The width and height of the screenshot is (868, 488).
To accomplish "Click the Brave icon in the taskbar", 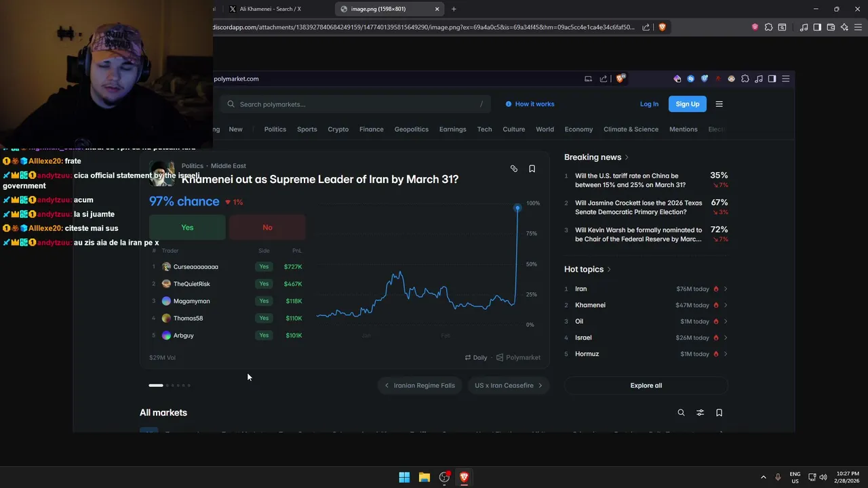I will (464, 477).
